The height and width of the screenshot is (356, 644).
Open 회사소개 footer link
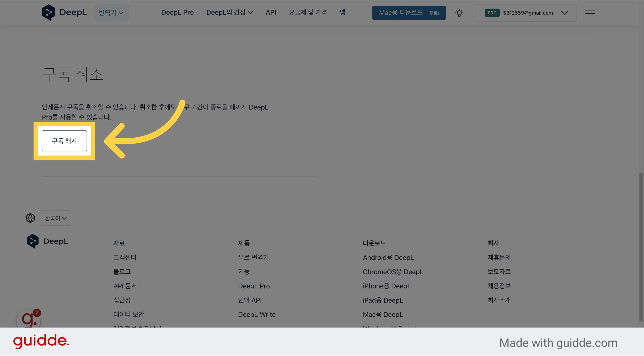(x=499, y=300)
